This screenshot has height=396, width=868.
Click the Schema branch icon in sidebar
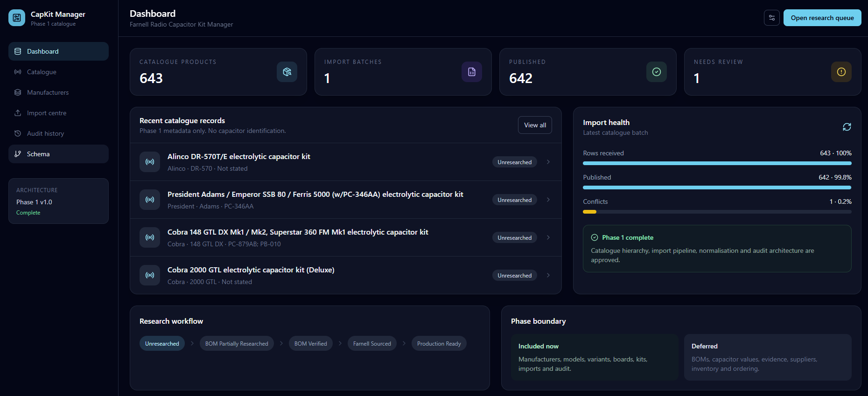click(18, 154)
